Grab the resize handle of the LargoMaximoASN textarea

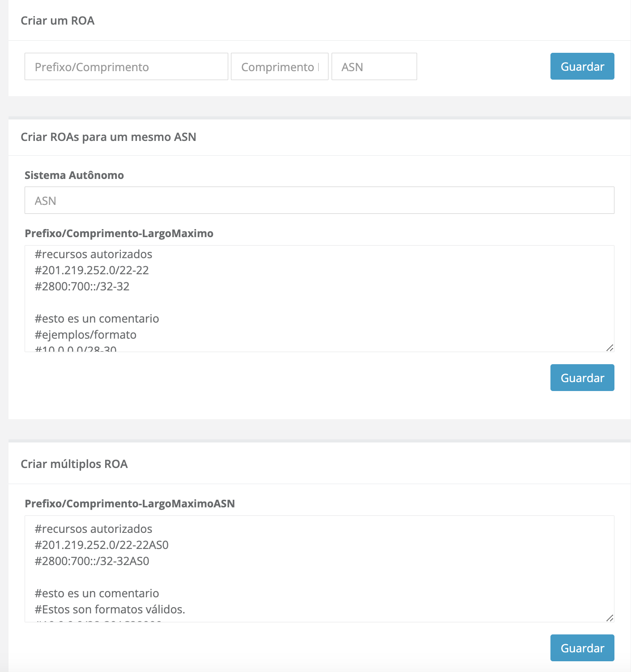[x=610, y=618]
